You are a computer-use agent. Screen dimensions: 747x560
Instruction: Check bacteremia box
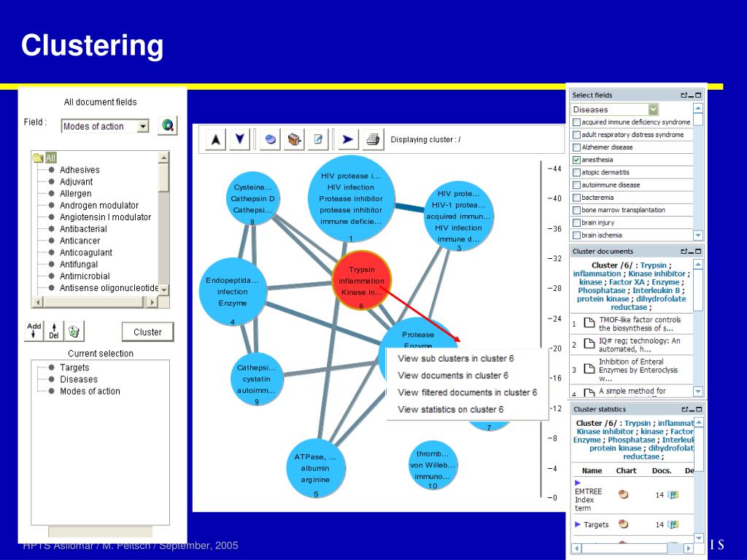tap(576, 198)
